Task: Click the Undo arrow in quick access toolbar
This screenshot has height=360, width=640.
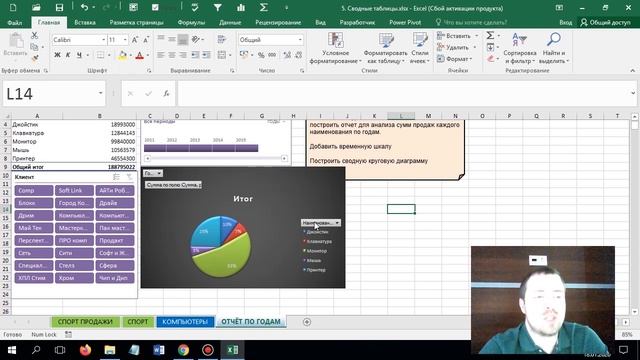Action: coord(84,8)
